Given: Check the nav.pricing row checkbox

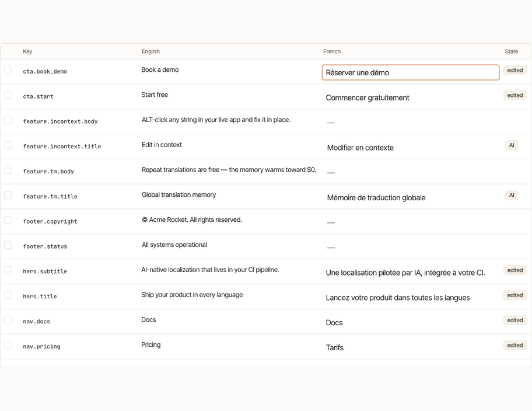Looking at the screenshot, I should click(8, 345).
